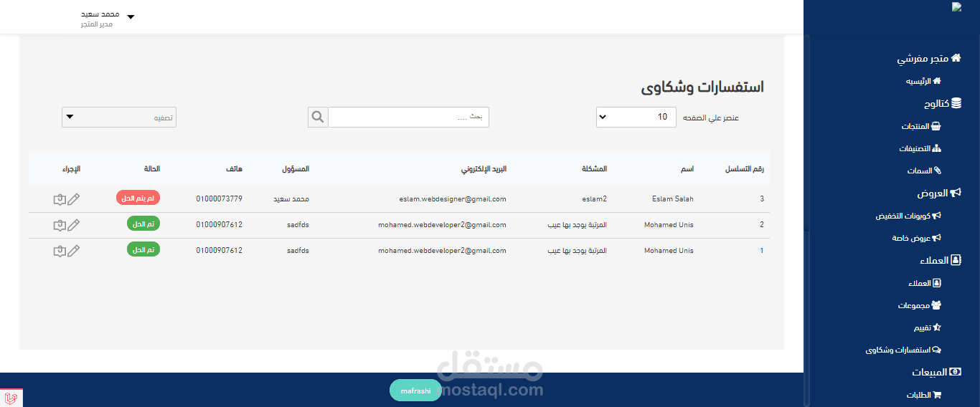This screenshot has width=980, height=407.
Task: Click the الإجراء column header
Action: (71, 169)
